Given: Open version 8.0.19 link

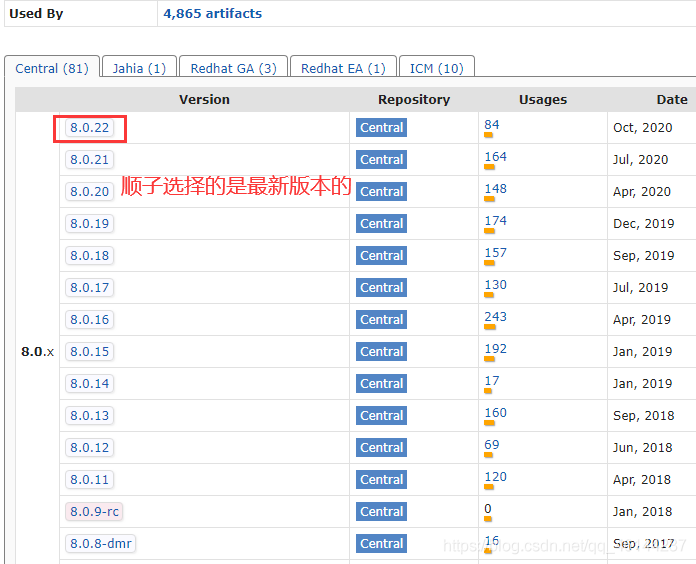Looking at the screenshot, I should click(89, 224).
